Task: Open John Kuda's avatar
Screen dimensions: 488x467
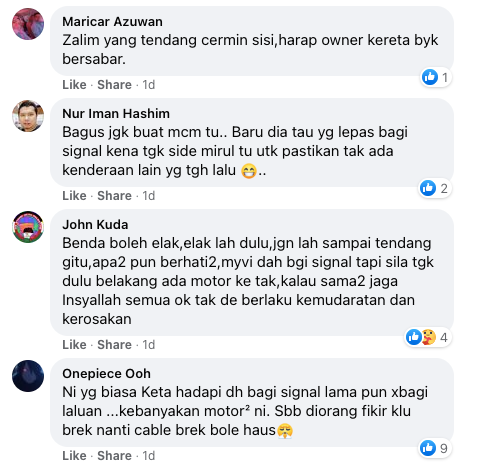Action: tap(28, 227)
